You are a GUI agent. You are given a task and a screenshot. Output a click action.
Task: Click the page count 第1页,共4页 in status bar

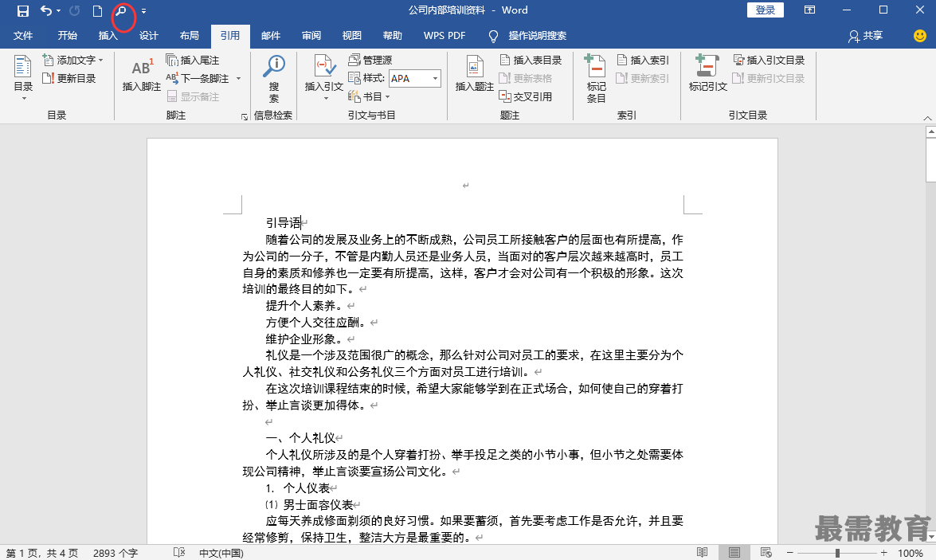[x=41, y=554]
